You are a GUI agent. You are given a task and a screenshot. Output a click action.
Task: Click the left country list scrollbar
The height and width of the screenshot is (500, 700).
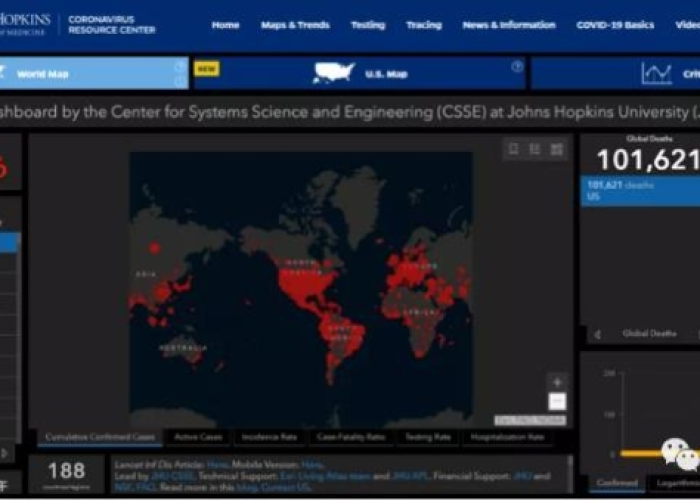pos(19,337)
